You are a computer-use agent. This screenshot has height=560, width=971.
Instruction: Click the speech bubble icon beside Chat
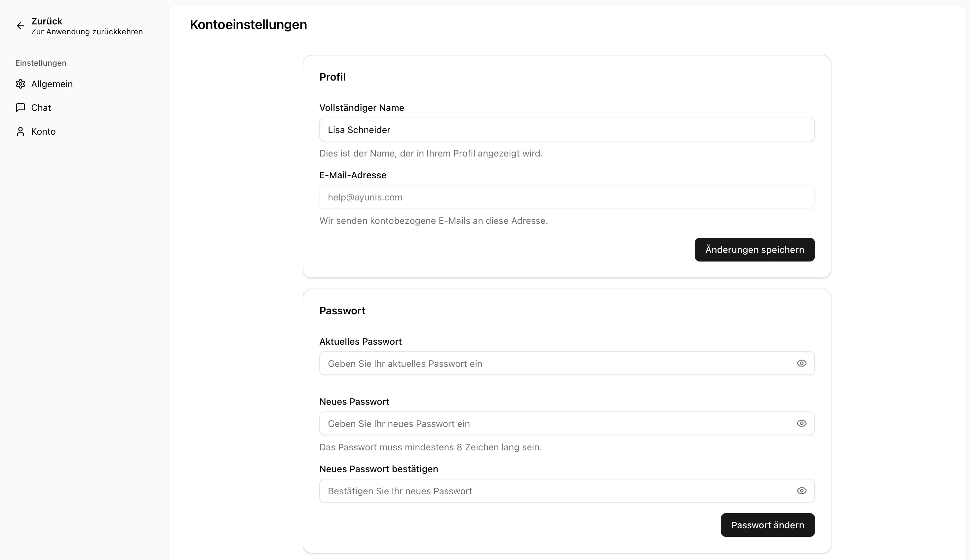point(20,108)
